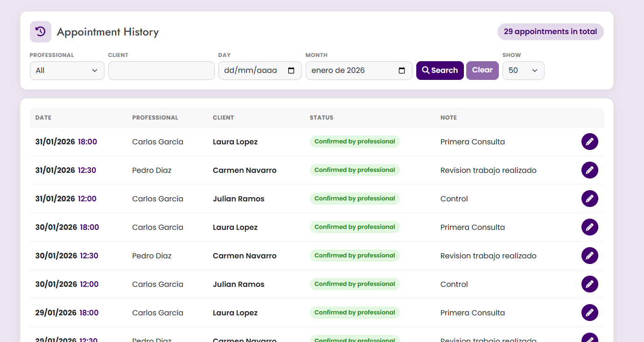Open the Day filter calendar picker icon
The width and height of the screenshot is (644, 342).
pos(291,71)
